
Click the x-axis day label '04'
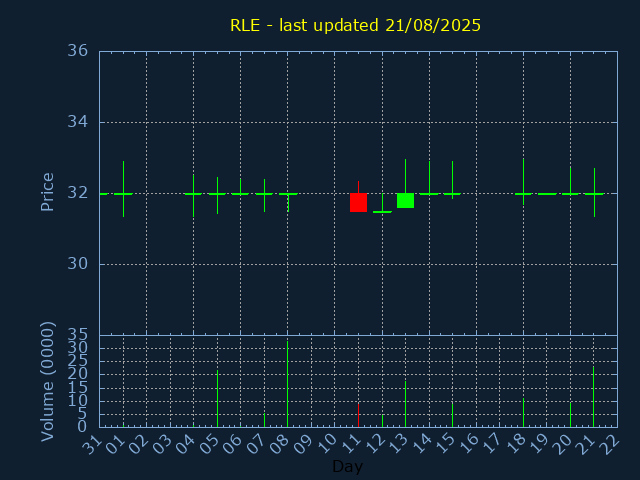coord(186,443)
